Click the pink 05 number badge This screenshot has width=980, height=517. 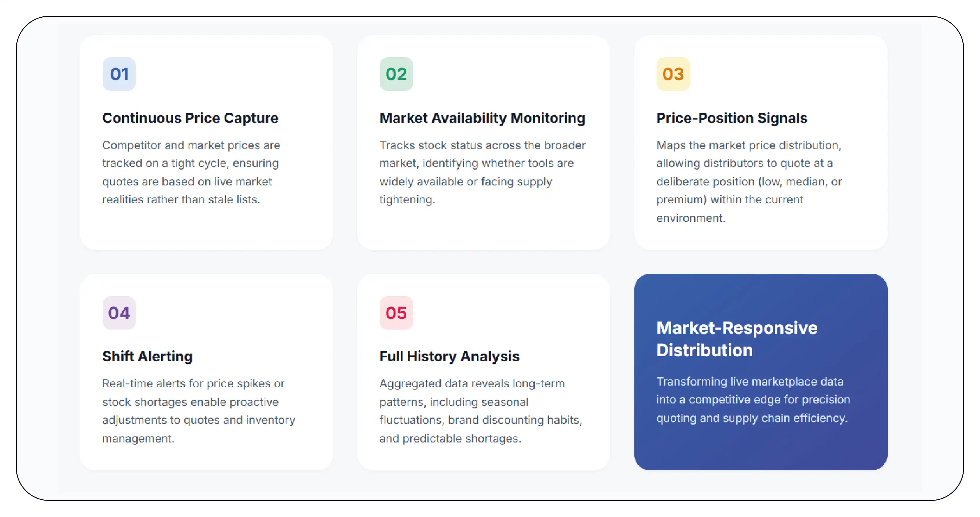tap(396, 312)
